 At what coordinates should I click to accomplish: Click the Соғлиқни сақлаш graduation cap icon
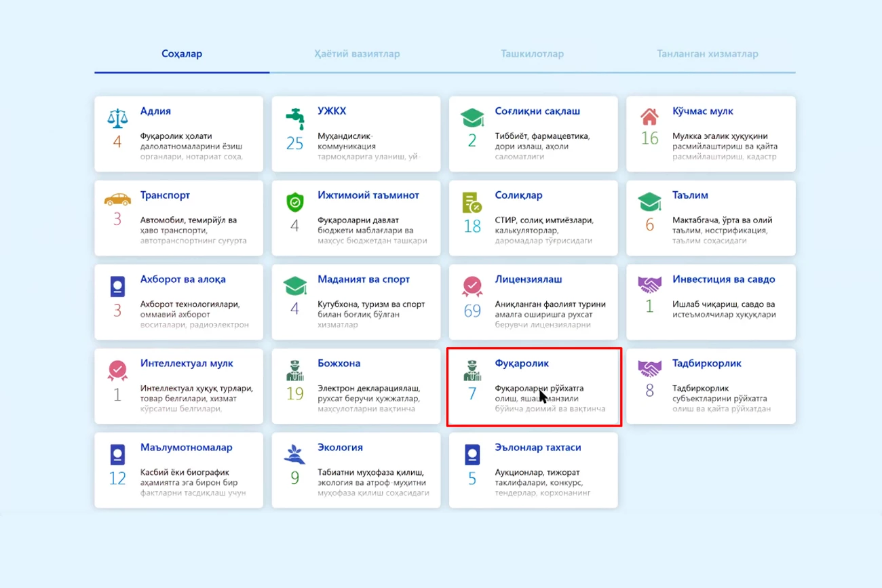(472, 118)
